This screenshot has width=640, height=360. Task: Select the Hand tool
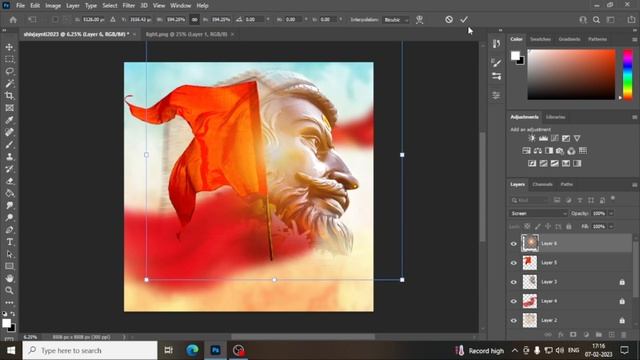coord(9,278)
